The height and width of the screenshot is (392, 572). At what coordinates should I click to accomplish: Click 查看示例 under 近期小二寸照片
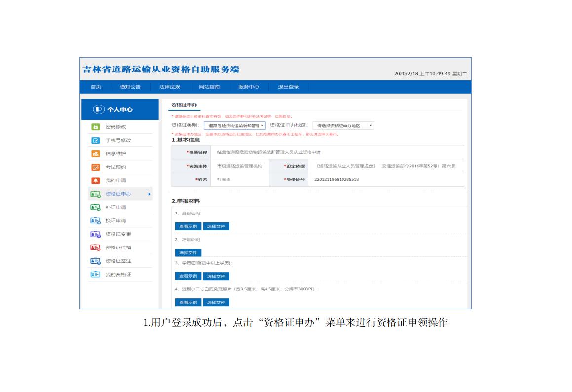pos(188,302)
